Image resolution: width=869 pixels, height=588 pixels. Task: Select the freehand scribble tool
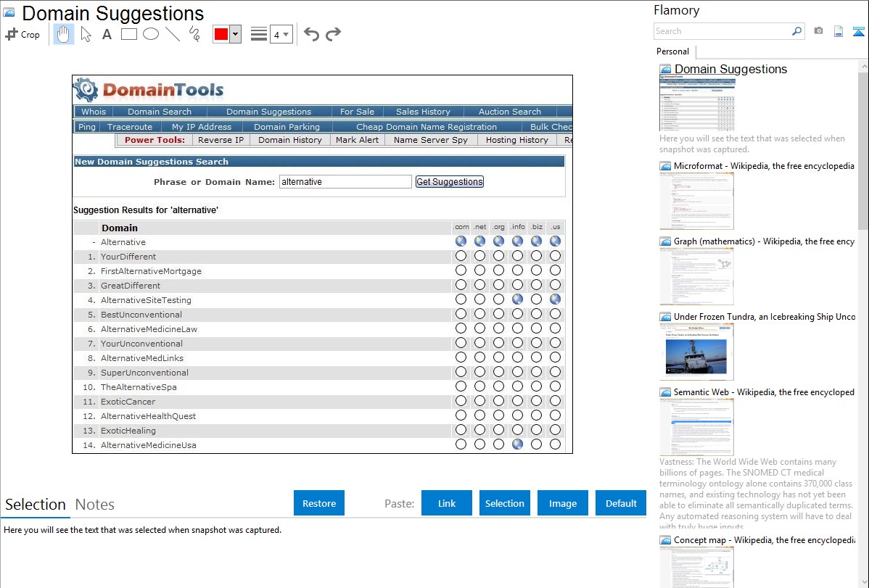[x=194, y=34]
